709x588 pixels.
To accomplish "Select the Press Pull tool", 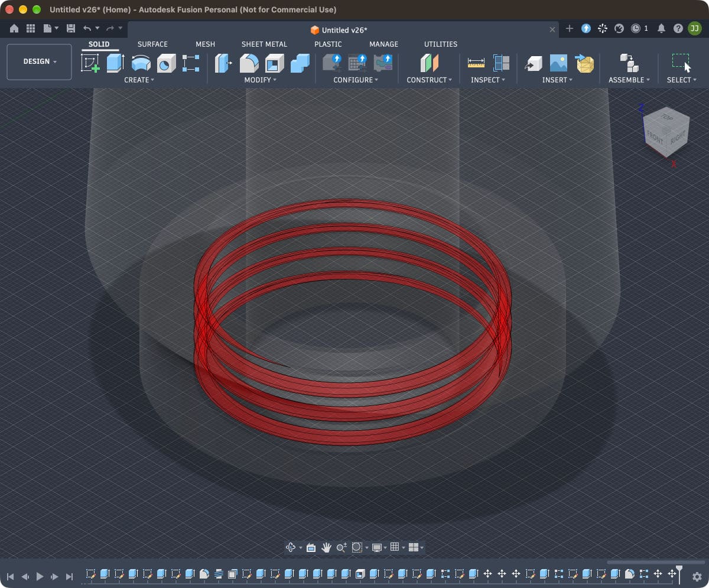I will click(x=223, y=63).
